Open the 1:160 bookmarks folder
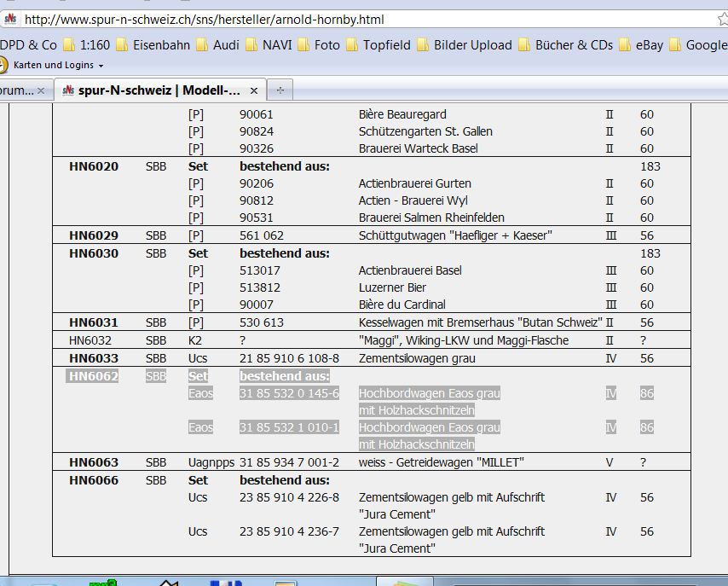The image size is (728, 586). pyautogui.click(x=85, y=45)
